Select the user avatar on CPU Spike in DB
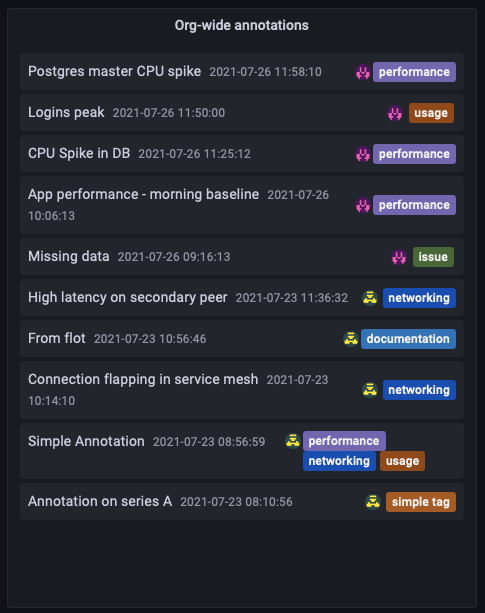This screenshot has height=613, width=485. [363, 154]
